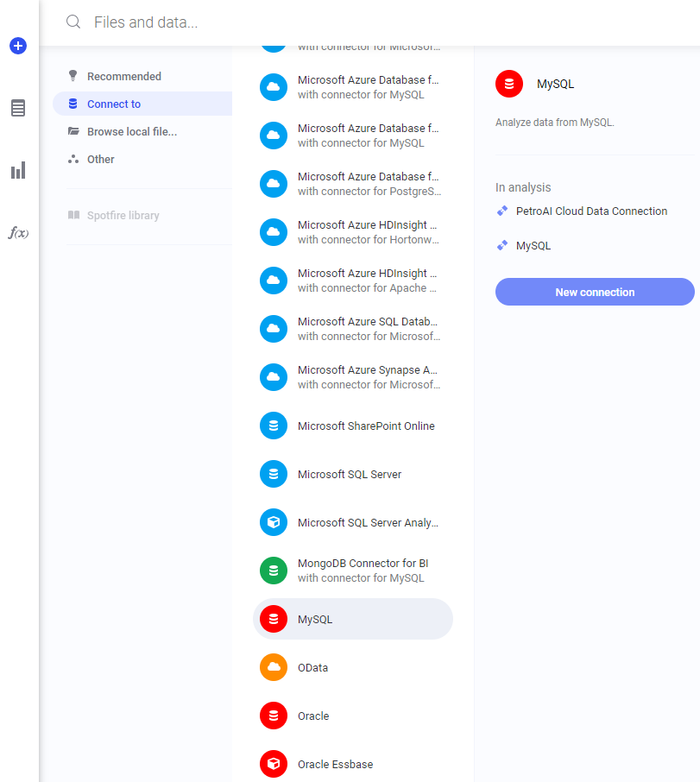Click the MySQL header icon in details

tap(509, 84)
